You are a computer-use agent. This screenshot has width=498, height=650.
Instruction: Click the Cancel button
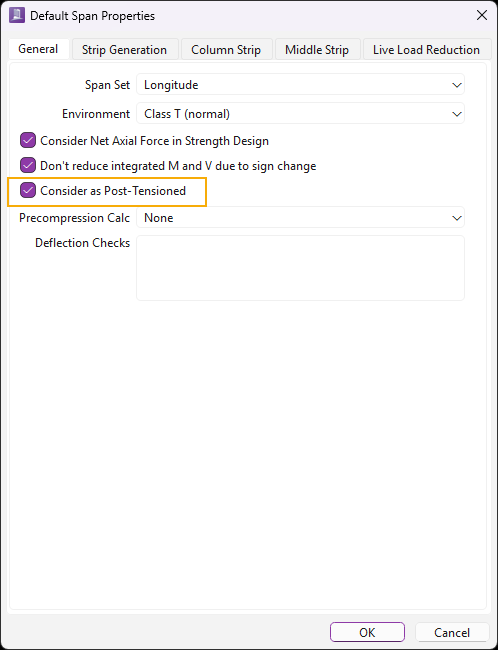452,633
